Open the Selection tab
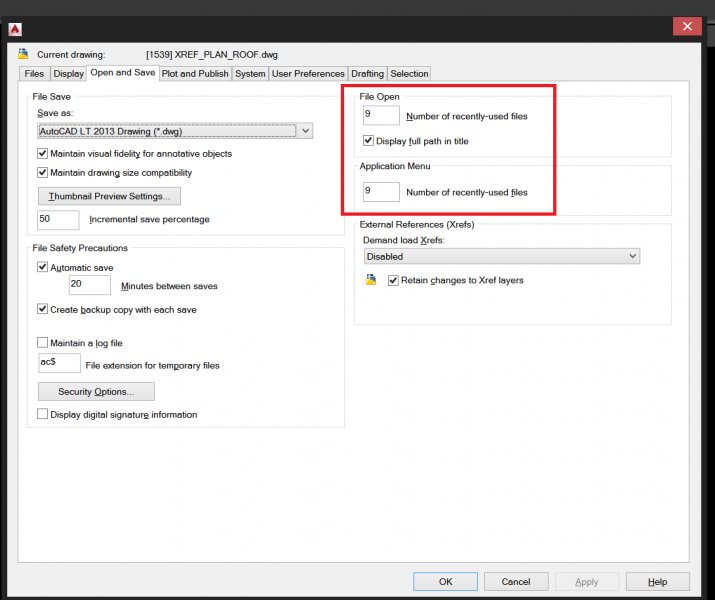 409,74
